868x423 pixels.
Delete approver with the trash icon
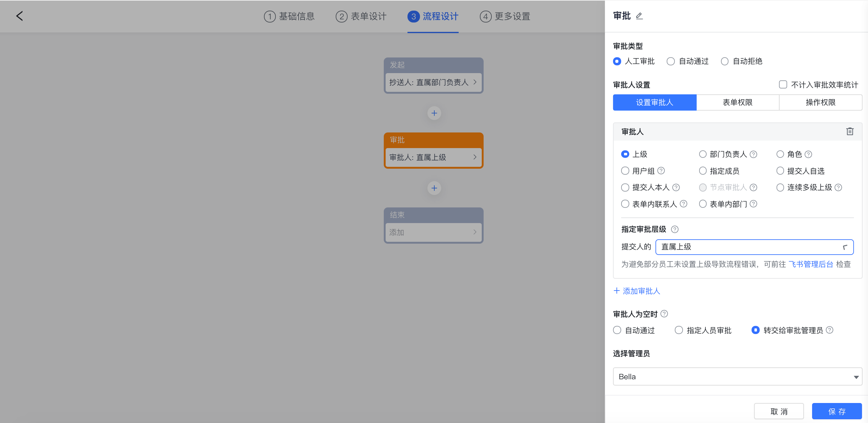click(x=850, y=132)
